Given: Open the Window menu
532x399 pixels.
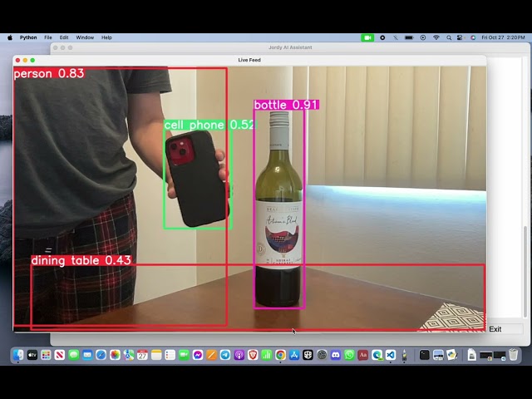Looking at the screenshot, I should (85, 37).
